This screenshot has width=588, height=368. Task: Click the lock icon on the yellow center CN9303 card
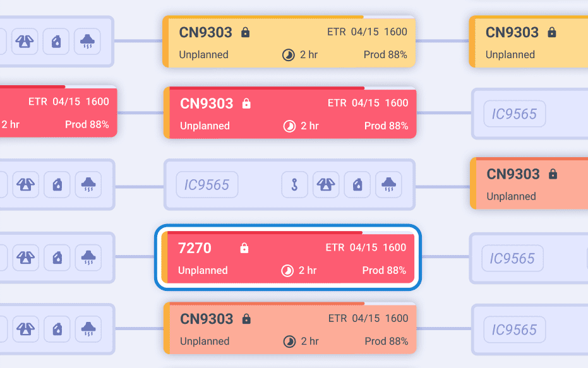click(246, 32)
